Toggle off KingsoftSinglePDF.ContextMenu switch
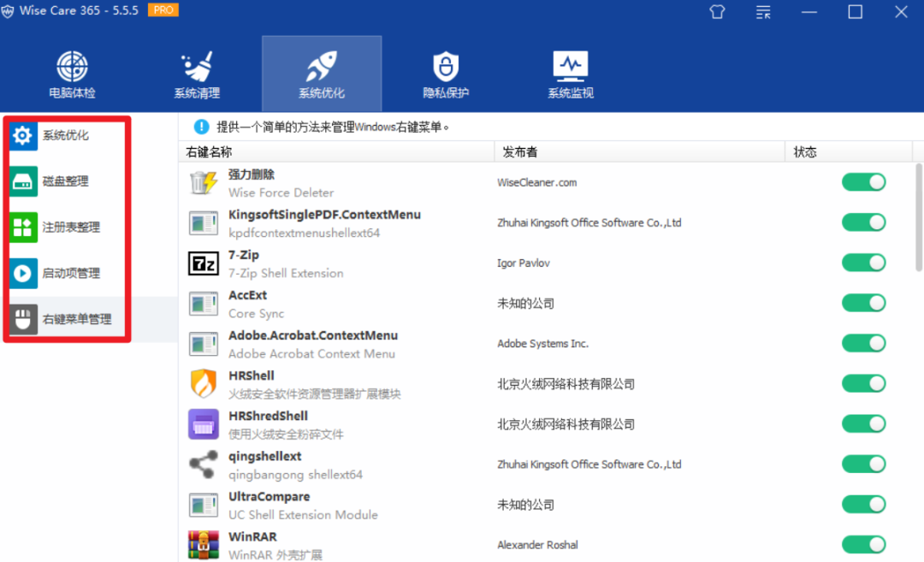Screen dimensions: 924x562 863,222
